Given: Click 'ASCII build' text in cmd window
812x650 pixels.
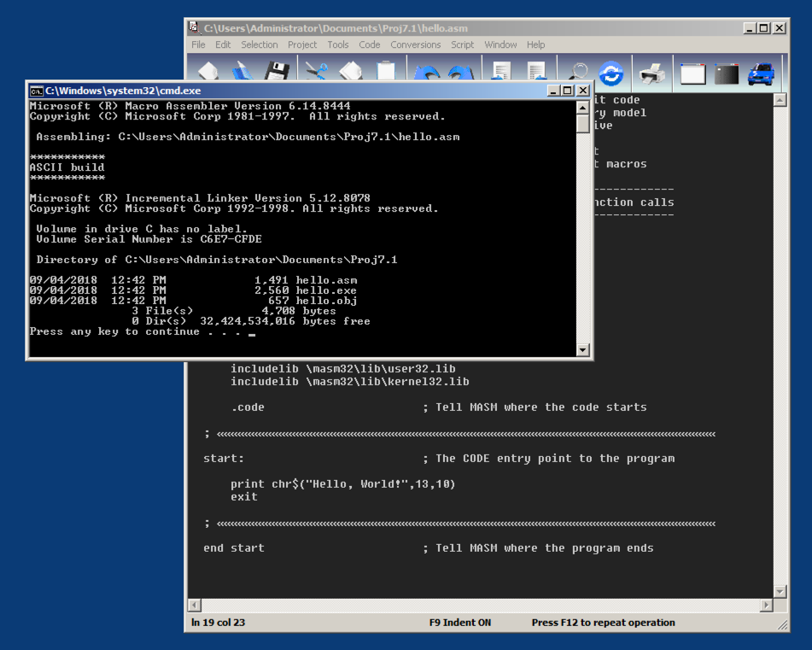Looking at the screenshot, I should [67, 167].
